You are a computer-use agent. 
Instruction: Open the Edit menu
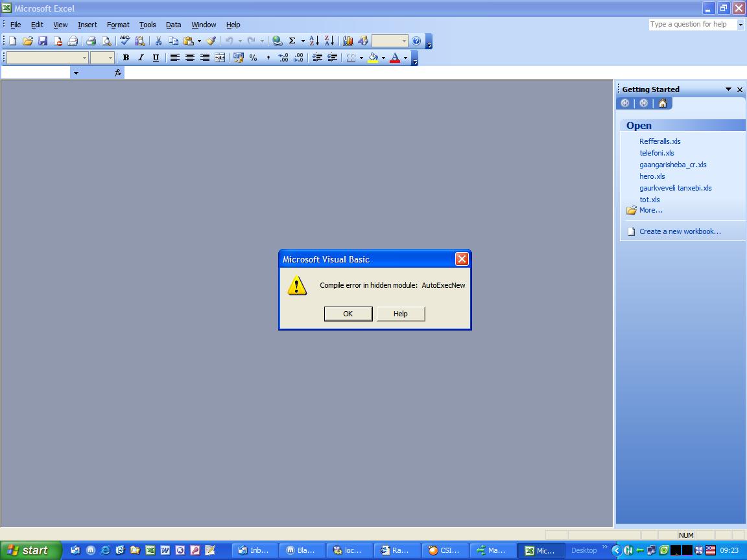37,25
